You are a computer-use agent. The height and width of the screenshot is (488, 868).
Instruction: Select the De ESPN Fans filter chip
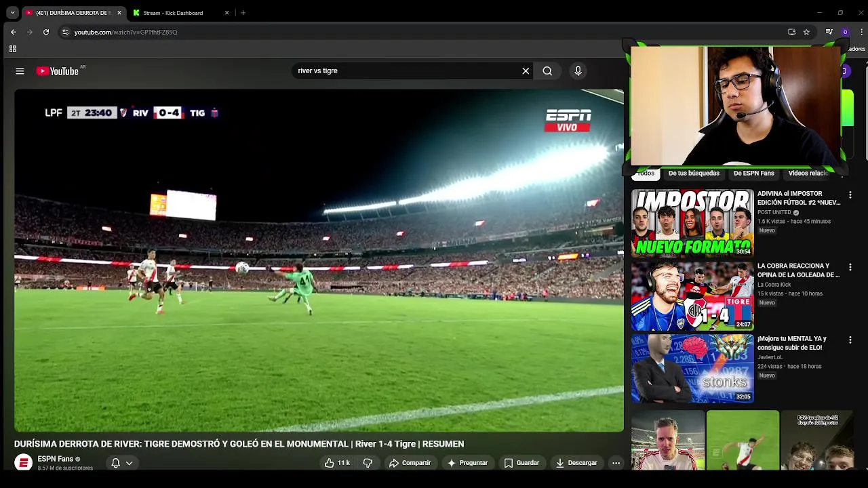coord(753,174)
